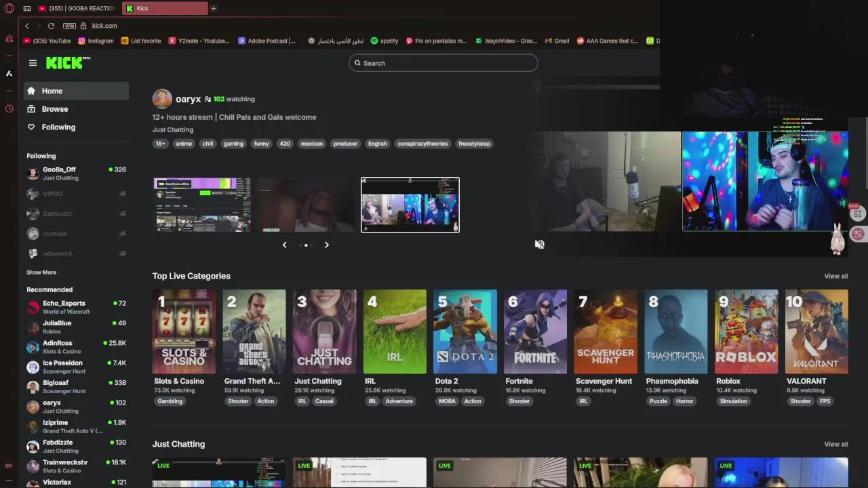Open JuliaBlue recommended channel
The image size is (868, 488).
tap(76, 327)
